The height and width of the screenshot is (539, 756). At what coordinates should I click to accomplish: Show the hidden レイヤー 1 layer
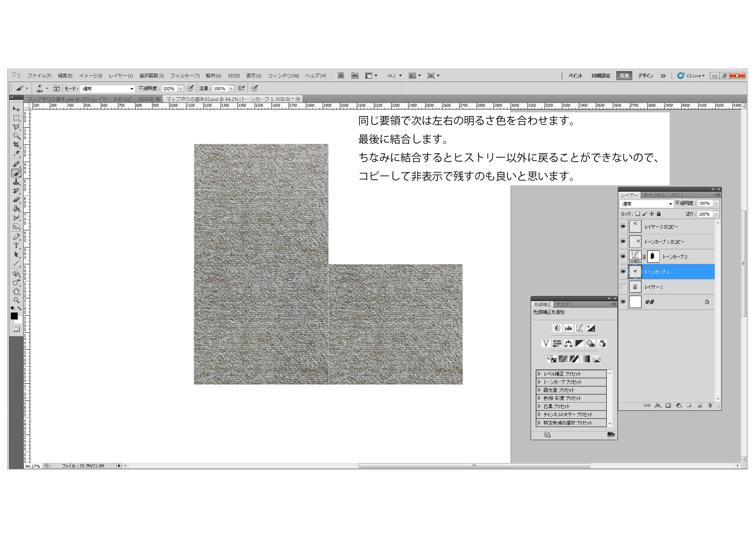[x=623, y=287]
